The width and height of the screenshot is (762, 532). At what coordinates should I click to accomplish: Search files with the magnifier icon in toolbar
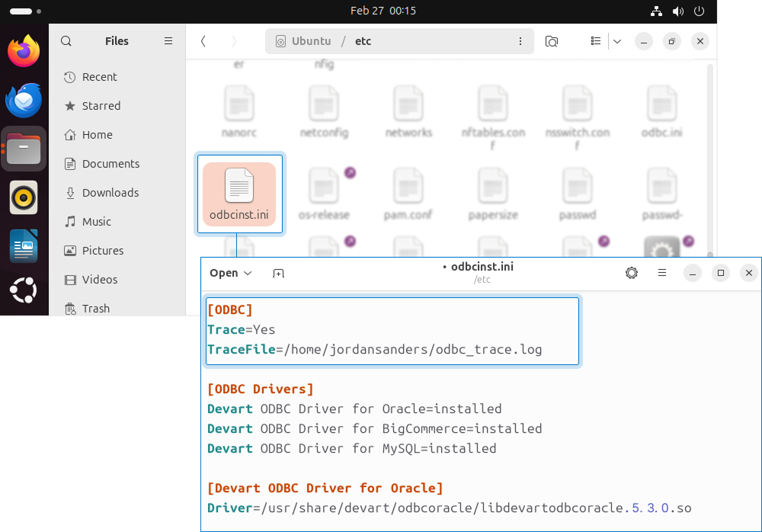[x=552, y=41]
